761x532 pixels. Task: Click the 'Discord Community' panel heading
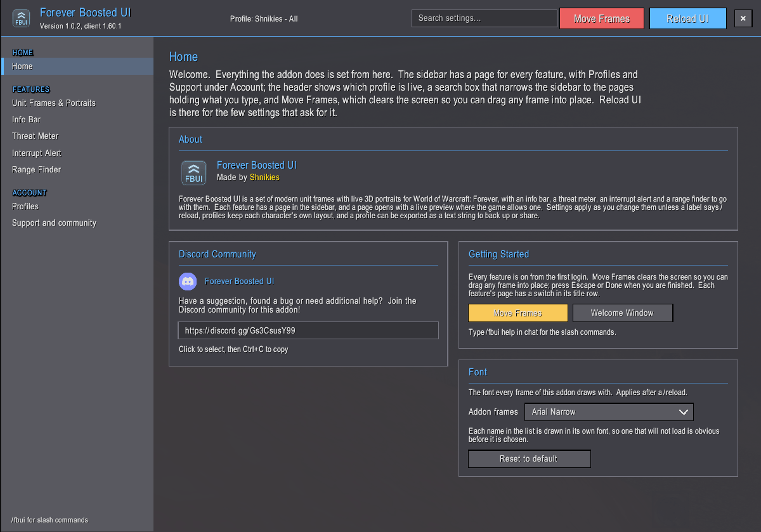point(218,254)
